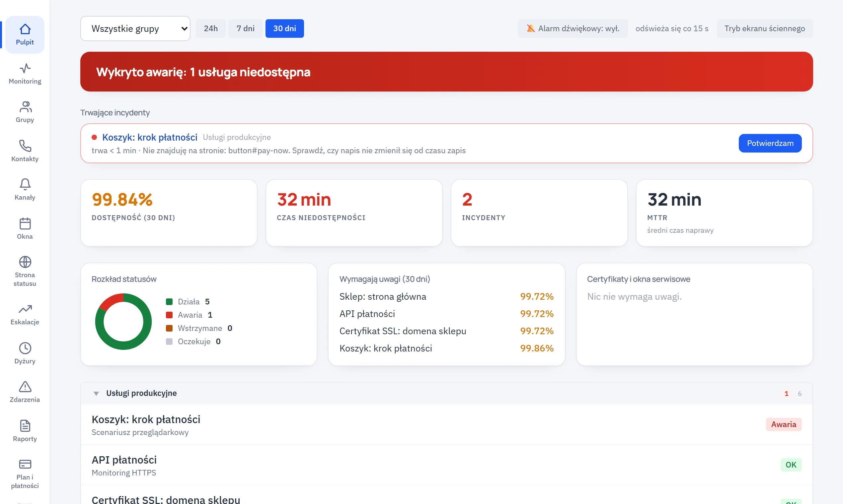Image resolution: width=843 pixels, height=504 pixels.
Task: Click the Nic nie wymaga uwagi text
Action: (x=634, y=296)
